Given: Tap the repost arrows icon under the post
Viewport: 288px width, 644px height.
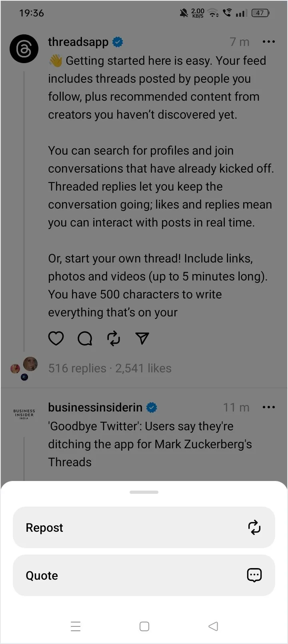Looking at the screenshot, I should [x=114, y=338].
